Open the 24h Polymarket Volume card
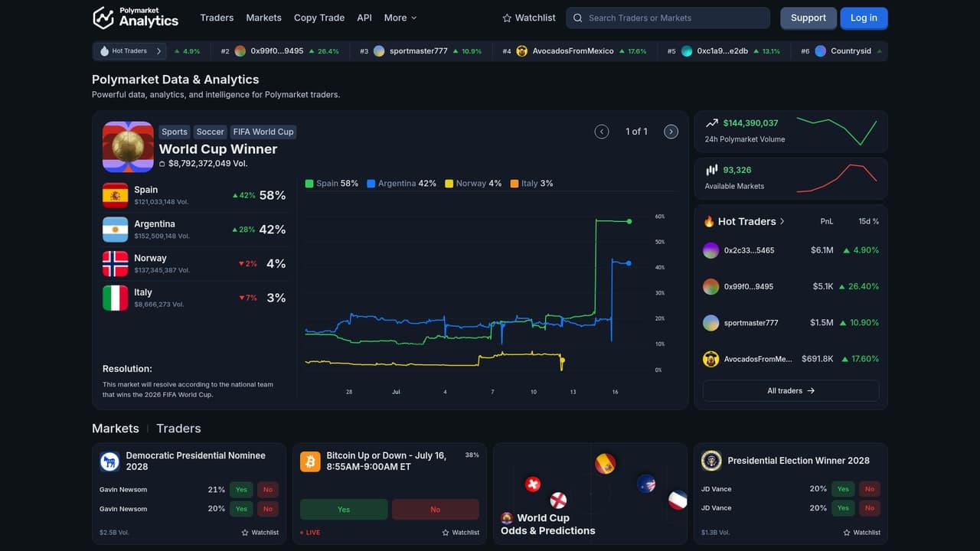Screen dimensions: 980x551 click(x=791, y=132)
